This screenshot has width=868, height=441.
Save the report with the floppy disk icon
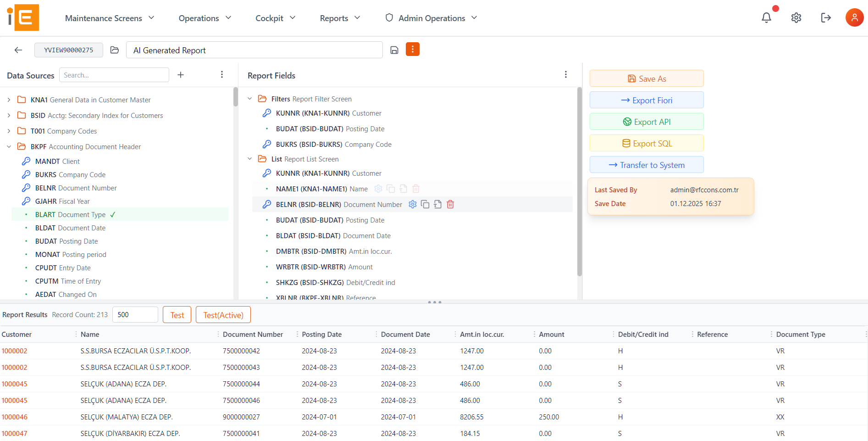pos(394,50)
